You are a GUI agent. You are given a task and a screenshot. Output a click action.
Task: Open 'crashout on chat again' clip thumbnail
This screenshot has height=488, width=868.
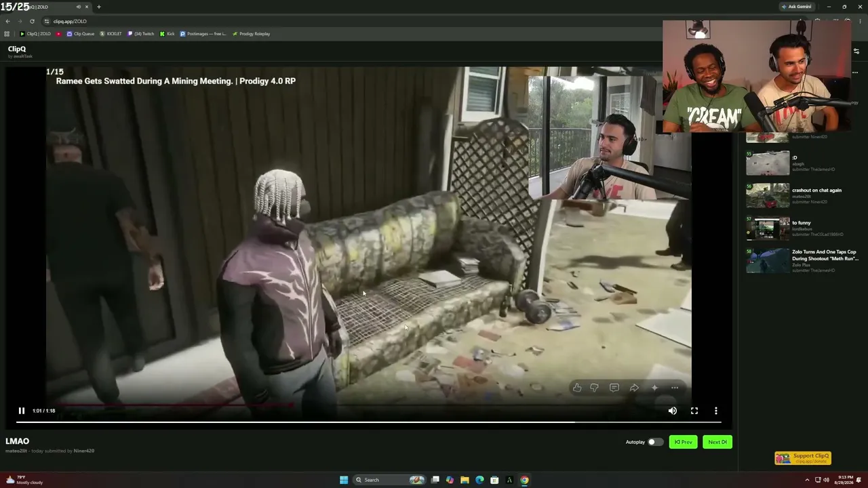tap(768, 196)
